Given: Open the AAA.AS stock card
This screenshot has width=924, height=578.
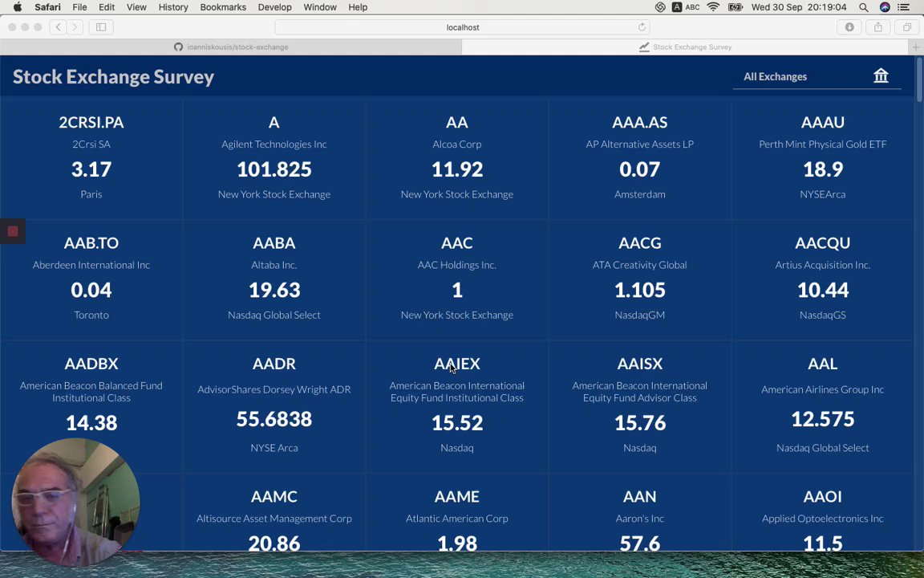Looking at the screenshot, I should point(639,159).
